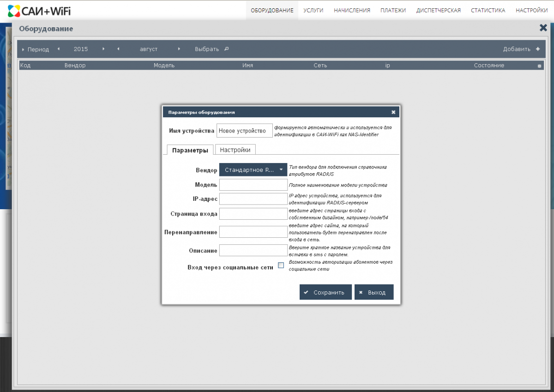Click the Имя устройства text field

244,131
